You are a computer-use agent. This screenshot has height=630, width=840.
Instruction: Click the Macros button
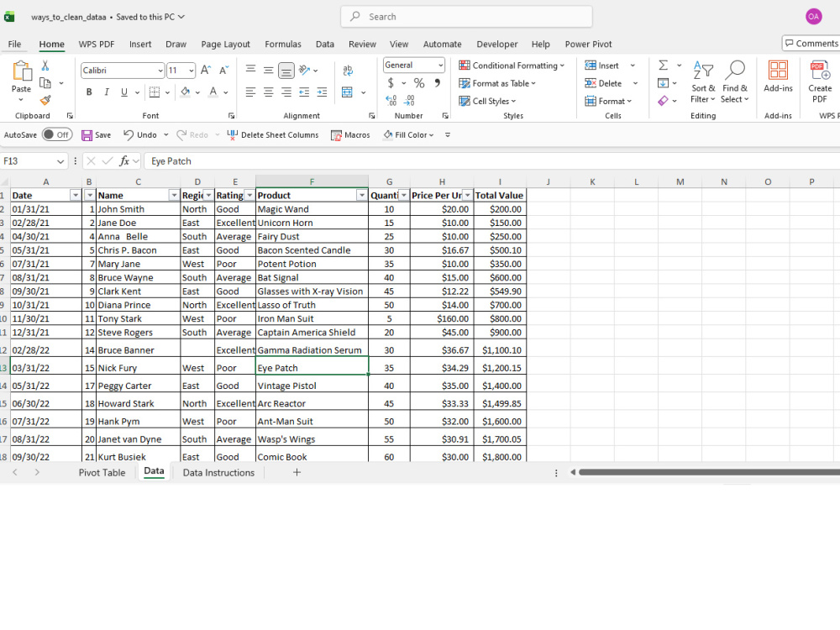350,135
